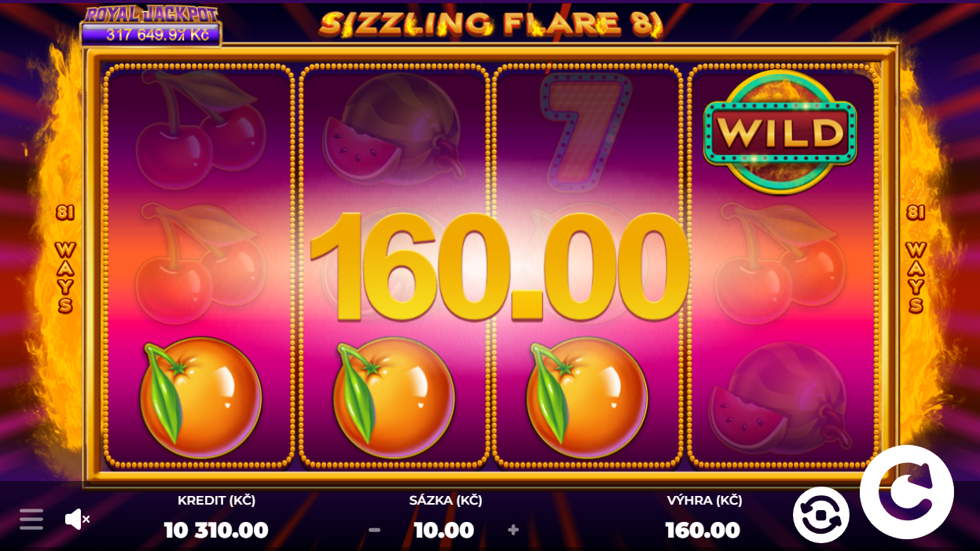Enable autoplay with circular arrows button
Viewport: 980px width, 551px height.
[820, 515]
